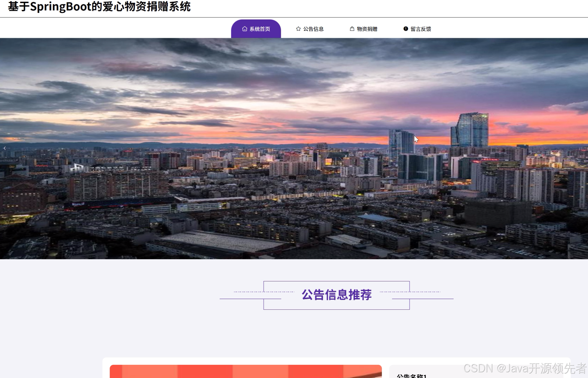Click the shopping bag icon next to 物资捐赠

point(352,28)
